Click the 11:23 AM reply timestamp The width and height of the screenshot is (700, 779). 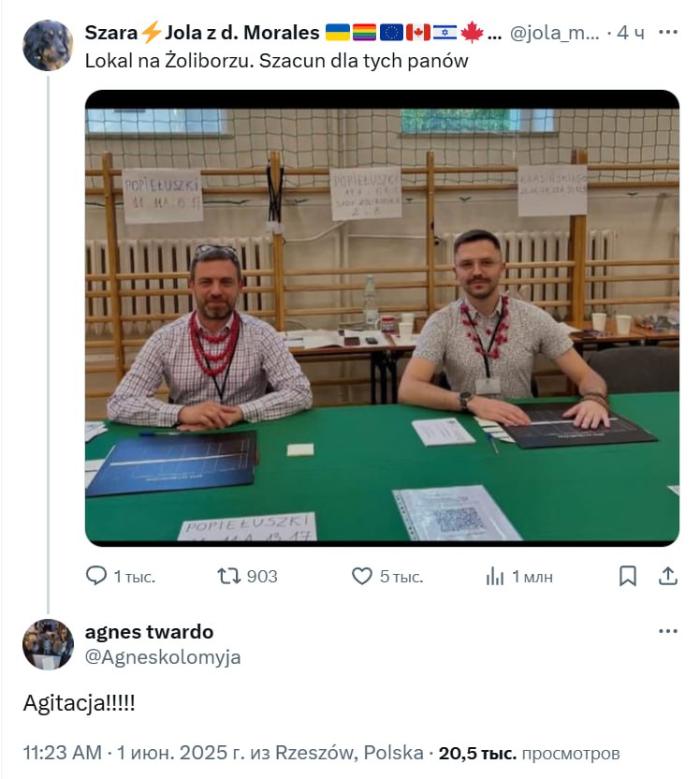coord(62,753)
